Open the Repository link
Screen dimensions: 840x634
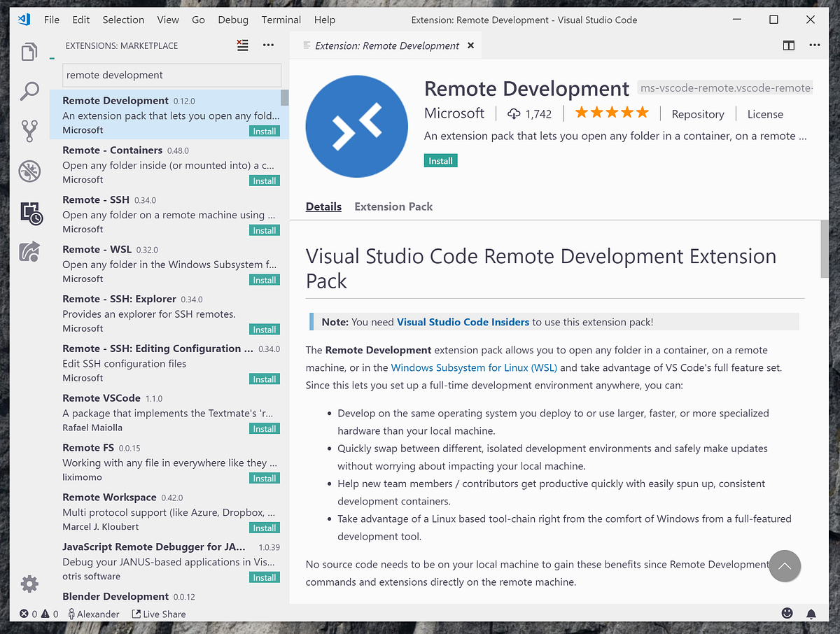pyautogui.click(x=698, y=114)
